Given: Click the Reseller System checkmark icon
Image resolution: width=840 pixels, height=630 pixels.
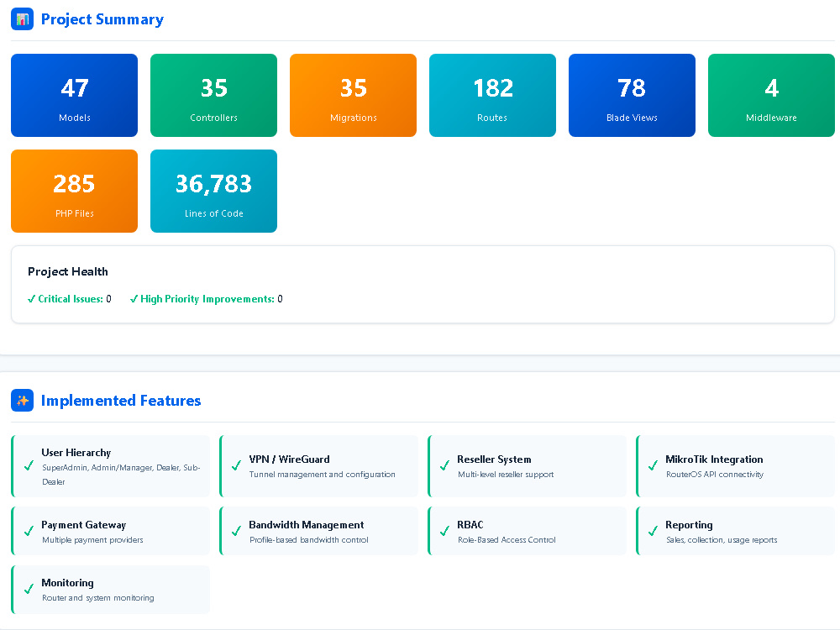Looking at the screenshot, I should [x=444, y=466].
